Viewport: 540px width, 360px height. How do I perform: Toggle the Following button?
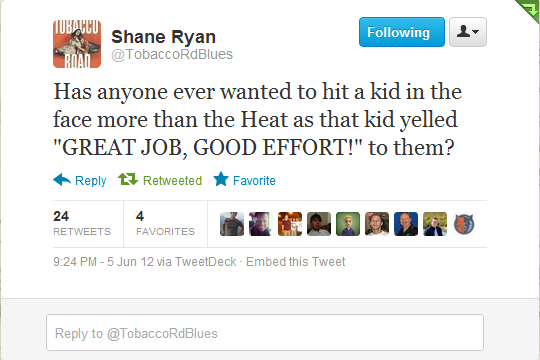402,32
